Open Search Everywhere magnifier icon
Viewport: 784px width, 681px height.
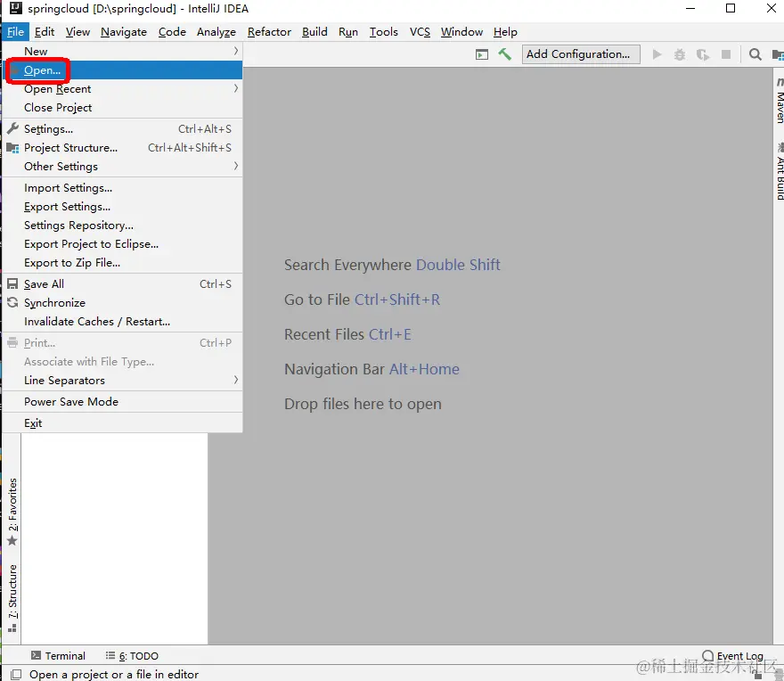pos(755,54)
